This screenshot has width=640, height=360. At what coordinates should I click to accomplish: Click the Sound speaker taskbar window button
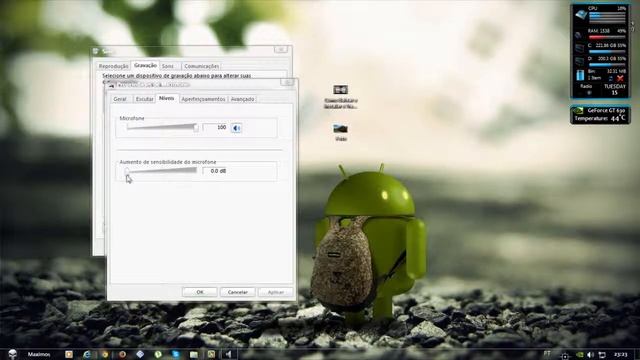pos(229,354)
